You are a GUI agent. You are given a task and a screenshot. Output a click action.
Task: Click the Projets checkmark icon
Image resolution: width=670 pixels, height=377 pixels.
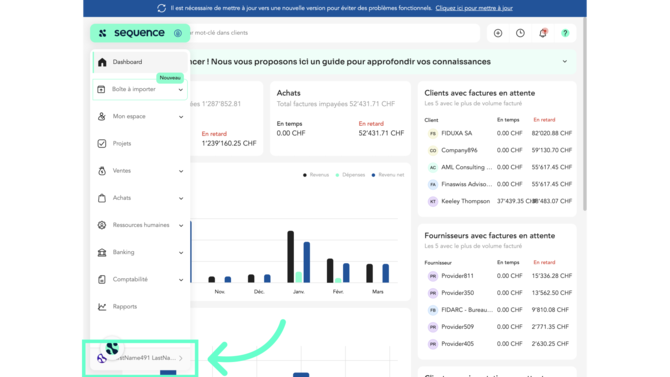click(x=102, y=144)
